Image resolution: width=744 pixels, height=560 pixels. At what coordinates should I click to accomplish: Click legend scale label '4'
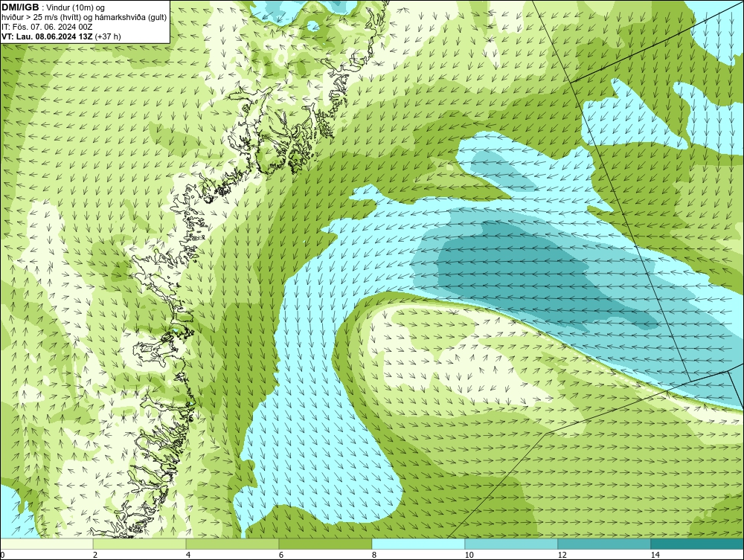tap(188, 556)
